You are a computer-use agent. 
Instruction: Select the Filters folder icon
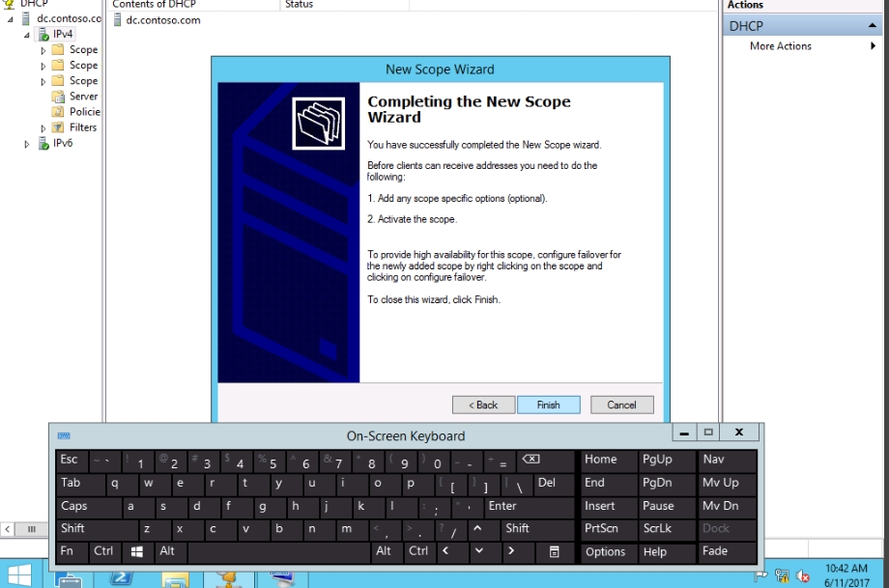point(58,127)
